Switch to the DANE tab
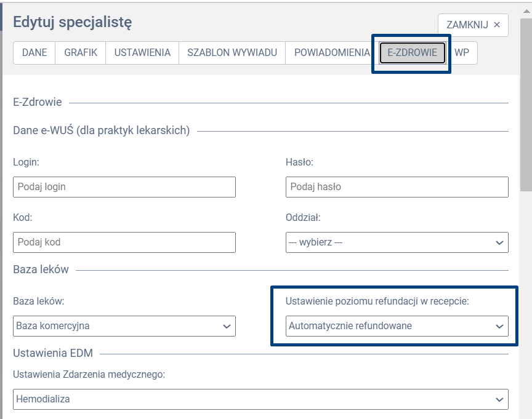 34,53
